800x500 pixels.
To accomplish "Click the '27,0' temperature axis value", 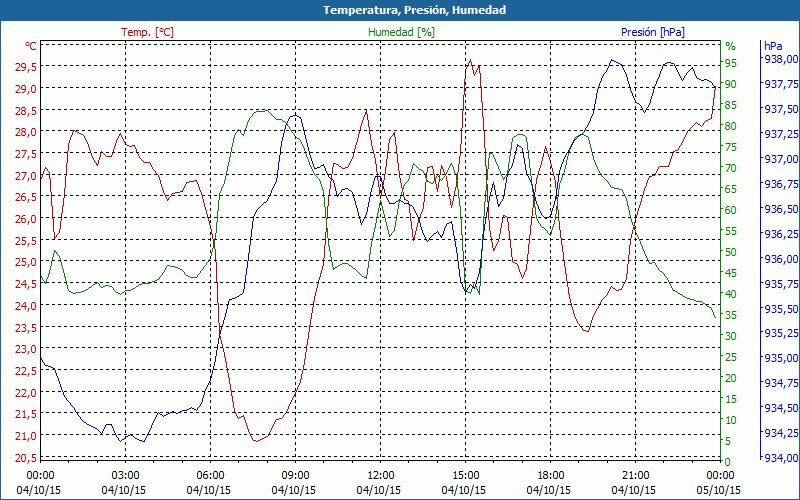I will (x=24, y=176).
